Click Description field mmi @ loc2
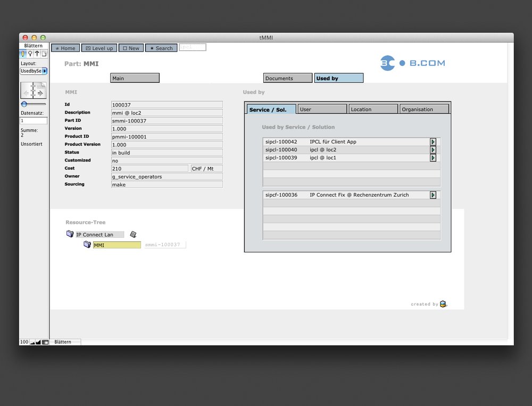 [167, 113]
